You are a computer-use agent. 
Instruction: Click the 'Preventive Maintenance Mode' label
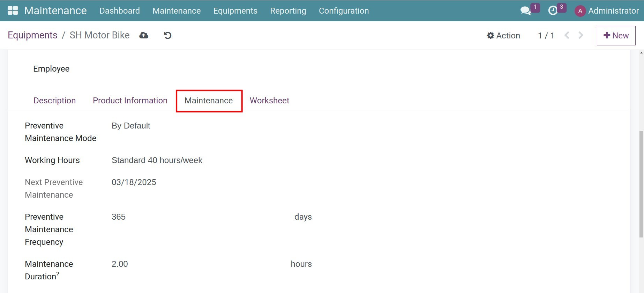(x=61, y=132)
